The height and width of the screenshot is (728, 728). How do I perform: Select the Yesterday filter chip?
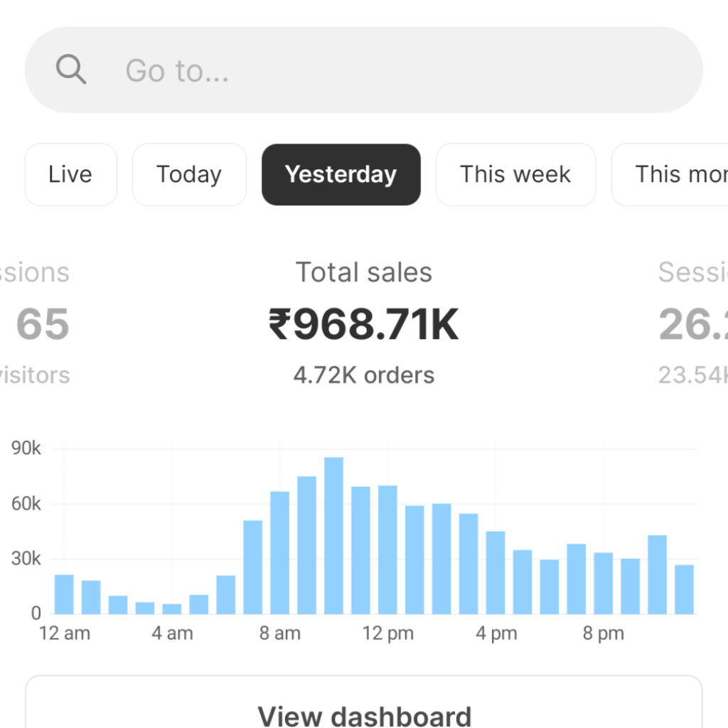(341, 175)
